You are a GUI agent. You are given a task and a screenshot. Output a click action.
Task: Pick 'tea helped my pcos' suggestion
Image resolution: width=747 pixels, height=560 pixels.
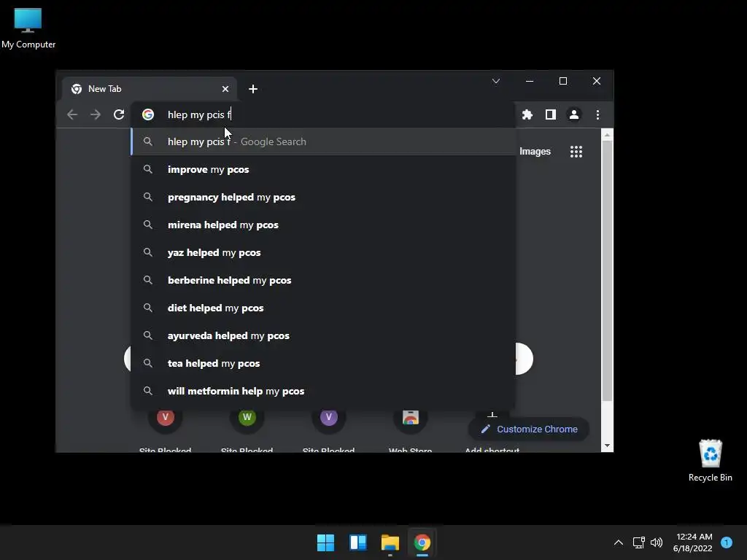click(323, 363)
